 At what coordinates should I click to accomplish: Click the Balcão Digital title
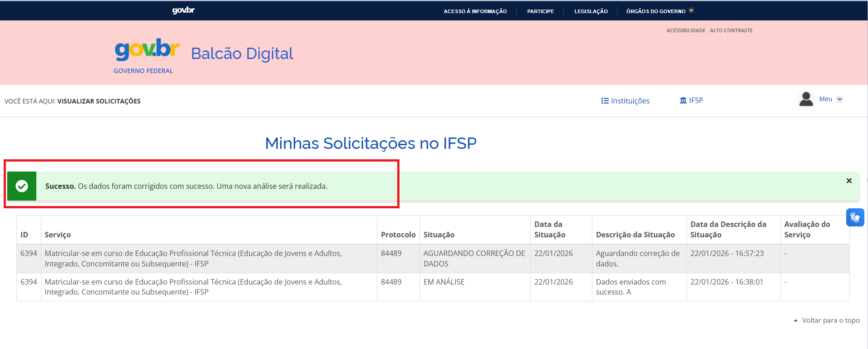click(242, 54)
